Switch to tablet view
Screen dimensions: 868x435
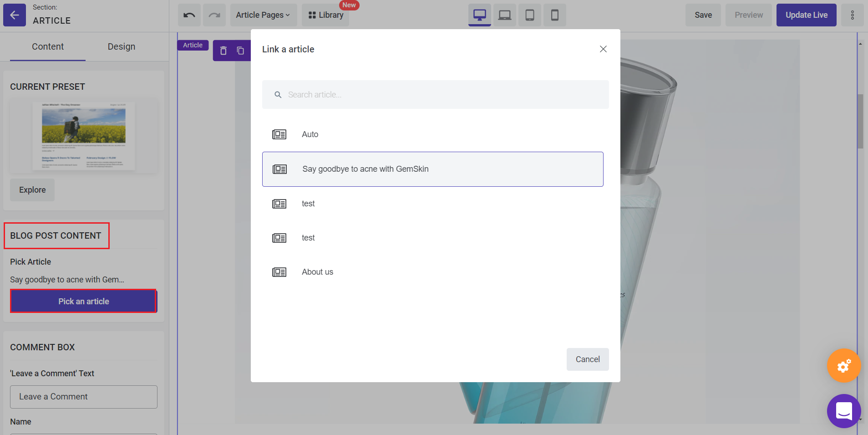coord(530,15)
